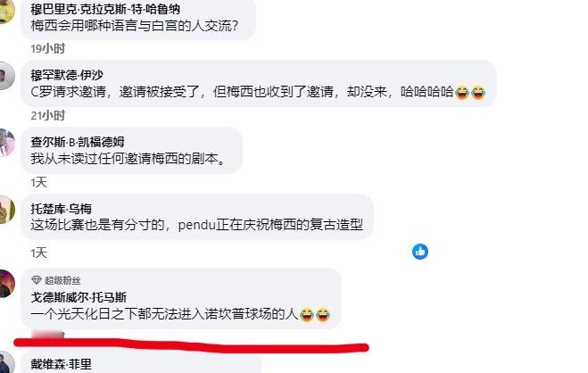Click the laughing emojis in 诺坎普 comment
This screenshot has height=373, width=588.
point(315,314)
